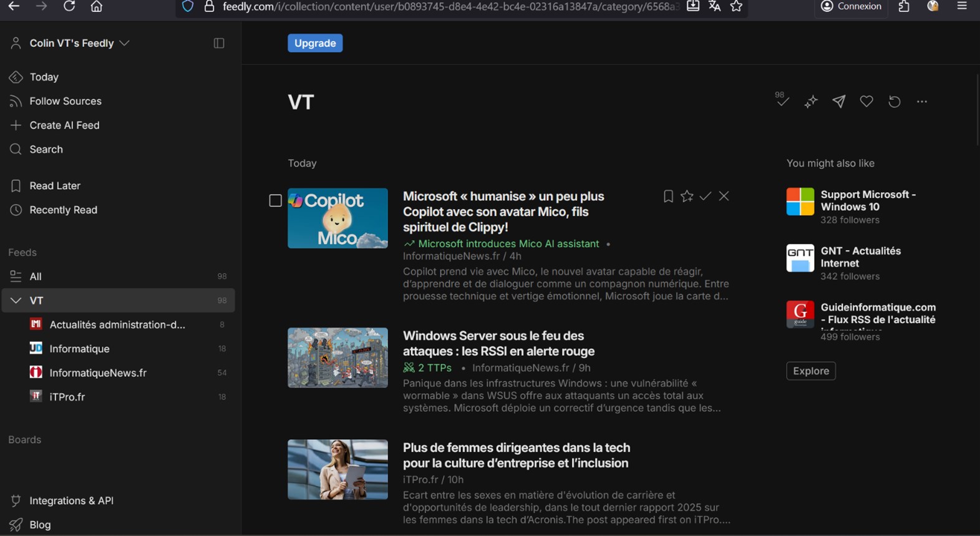
Task: Open the Blog link
Action: pos(40,525)
